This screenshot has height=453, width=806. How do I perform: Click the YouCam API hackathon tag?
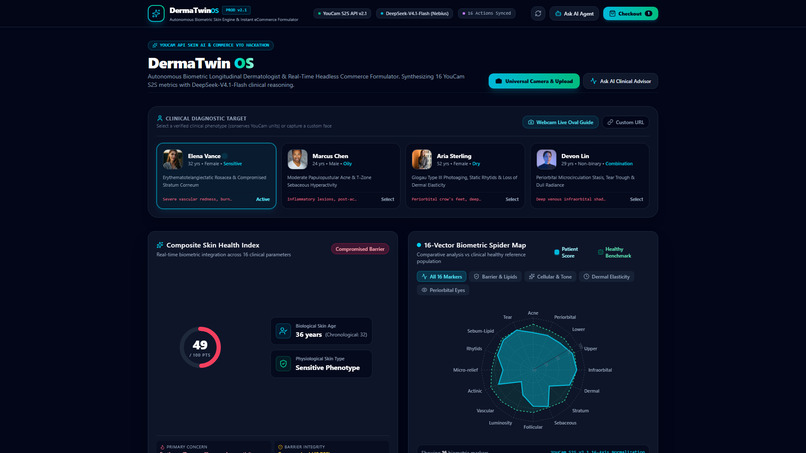tap(211, 45)
